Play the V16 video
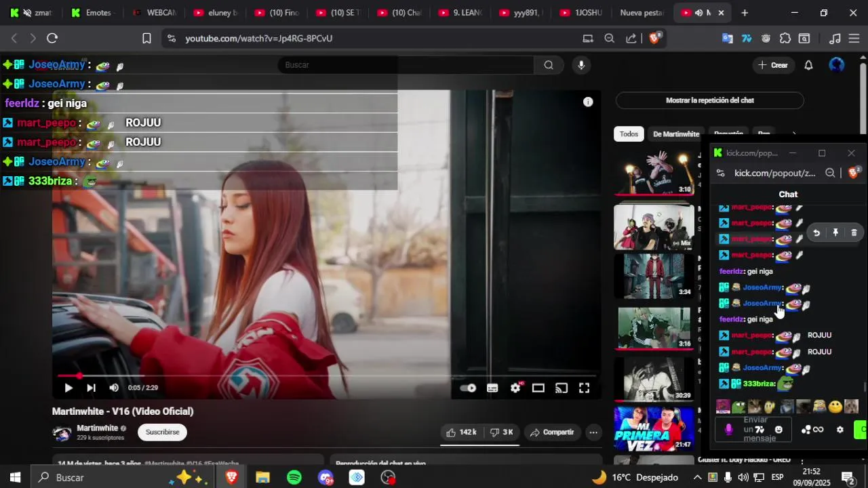The width and height of the screenshot is (868, 488). (x=68, y=388)
